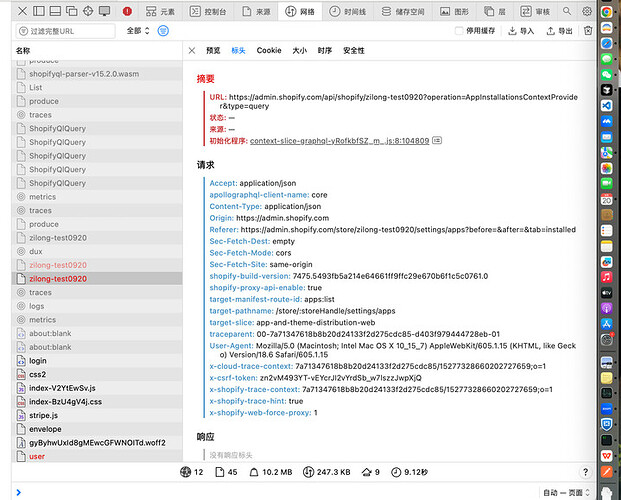Close the request detail pane
Viewport: 621px width, 500px height.
(192, 50)
